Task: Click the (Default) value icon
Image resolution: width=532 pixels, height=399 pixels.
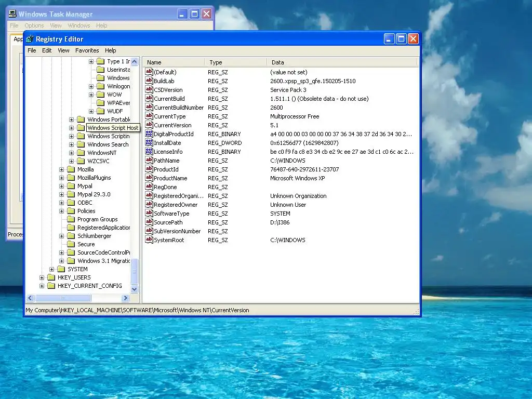Action: (149, 72)
